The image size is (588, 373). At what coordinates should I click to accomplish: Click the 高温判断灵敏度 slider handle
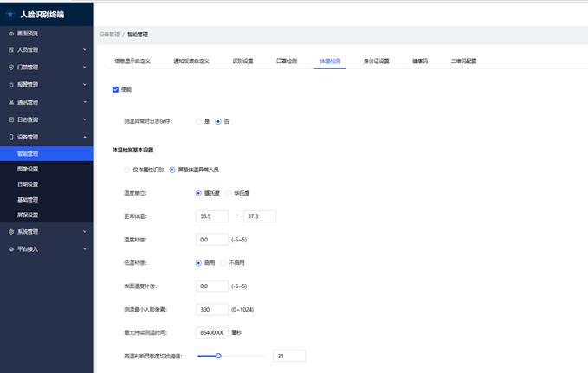click(x=218, y=356)
